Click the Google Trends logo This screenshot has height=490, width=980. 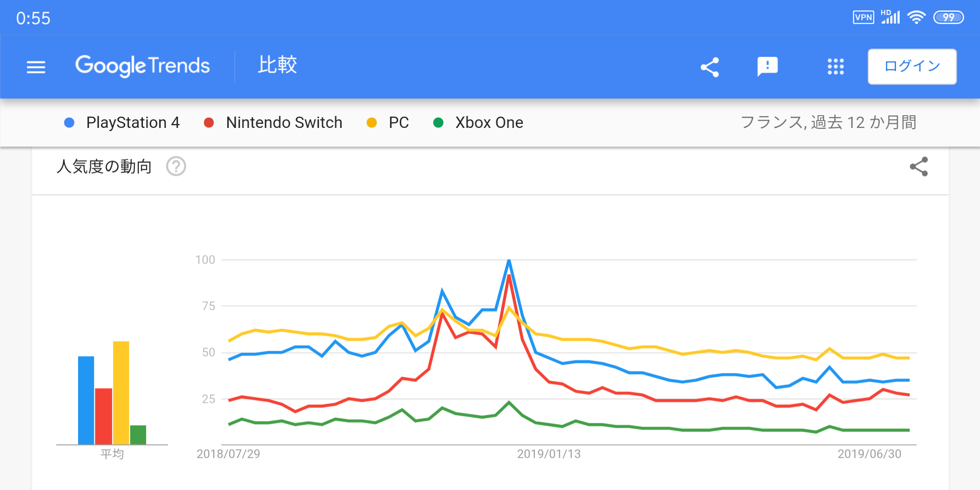(x=142, y=66)
